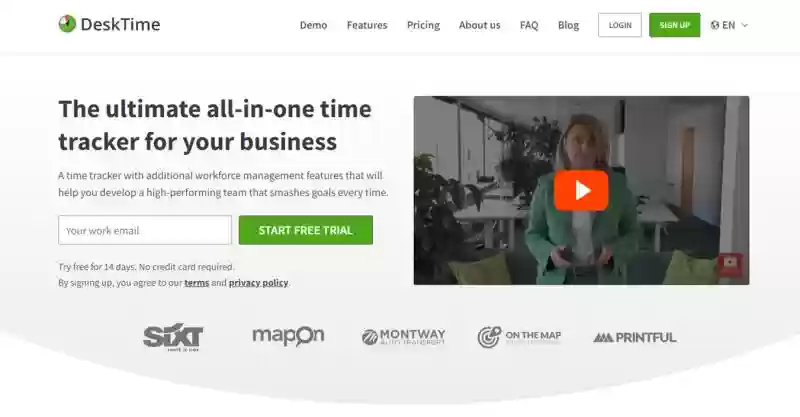
Task: Open the Blog link in navigation
Action: (x=568, y=25)
